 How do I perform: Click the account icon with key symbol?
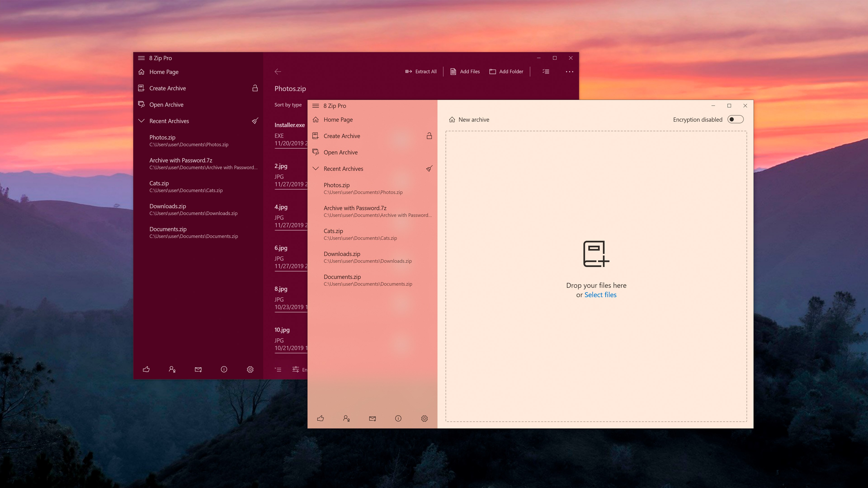tap(346, 418)
